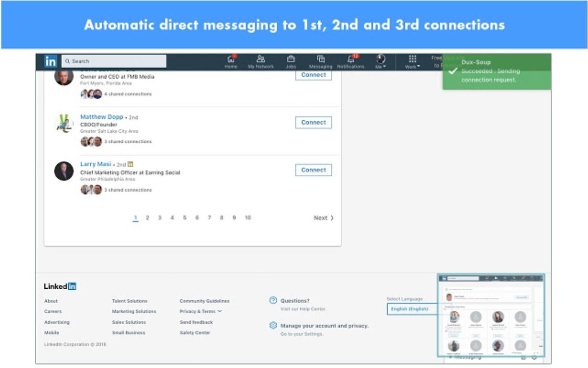Open Small Business footer link
This screenshot has width=588, height=368.
[129, 333]
